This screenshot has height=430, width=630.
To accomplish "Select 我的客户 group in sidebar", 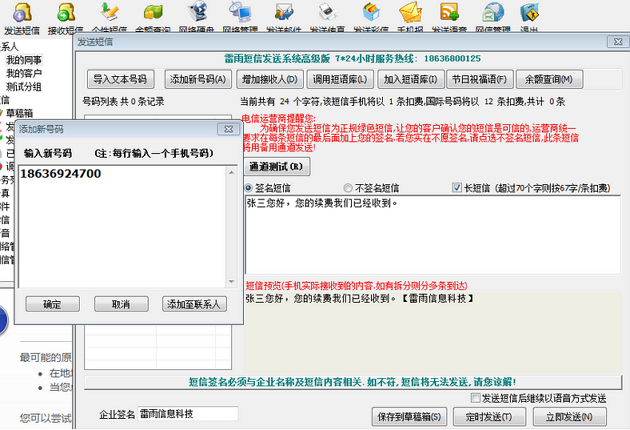I will coord(24,73).
